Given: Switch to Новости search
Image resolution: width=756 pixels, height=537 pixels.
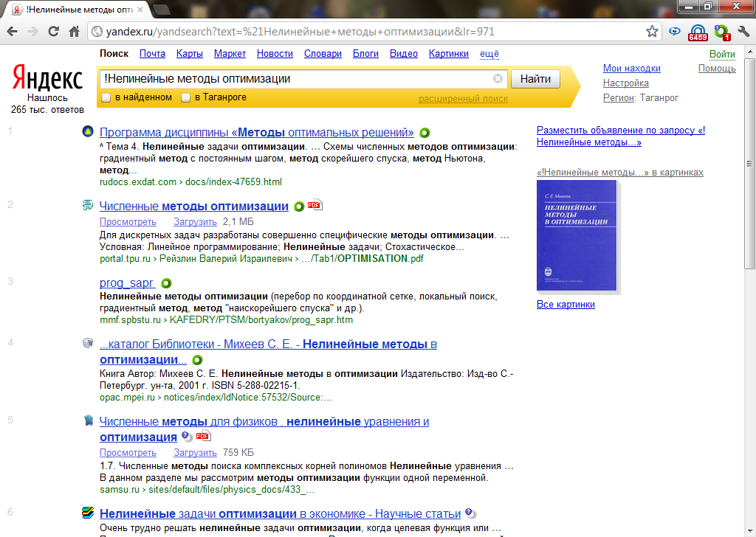Looking at the screenshot, I should (x=275, y=54).
